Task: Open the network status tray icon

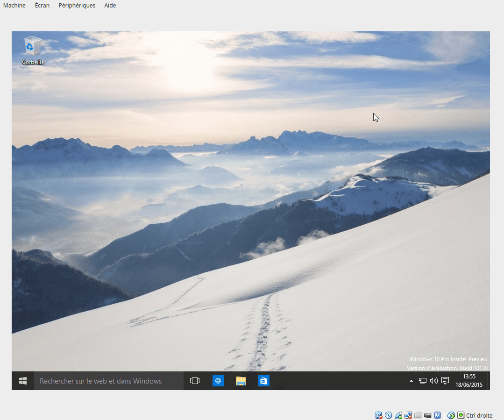Action: (422, 381)
